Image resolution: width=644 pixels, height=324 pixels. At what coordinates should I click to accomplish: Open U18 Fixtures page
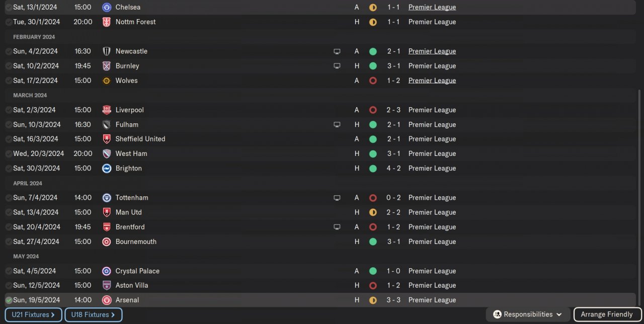point(93,315)
